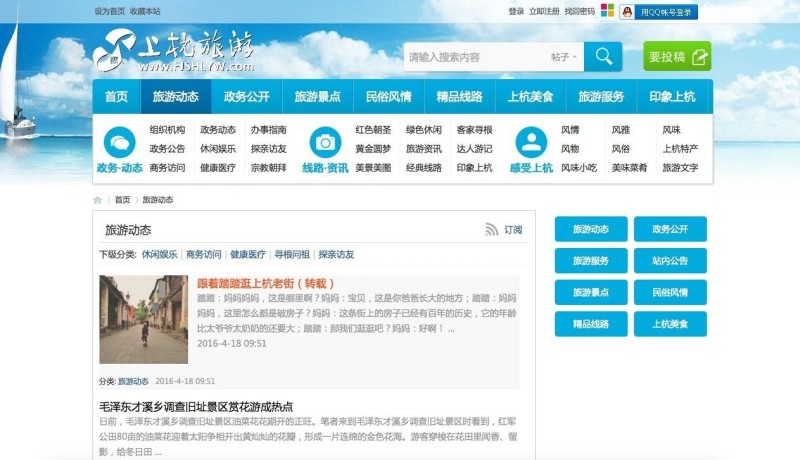Click the RSS 订阅 feed icon

click(491, 229)
